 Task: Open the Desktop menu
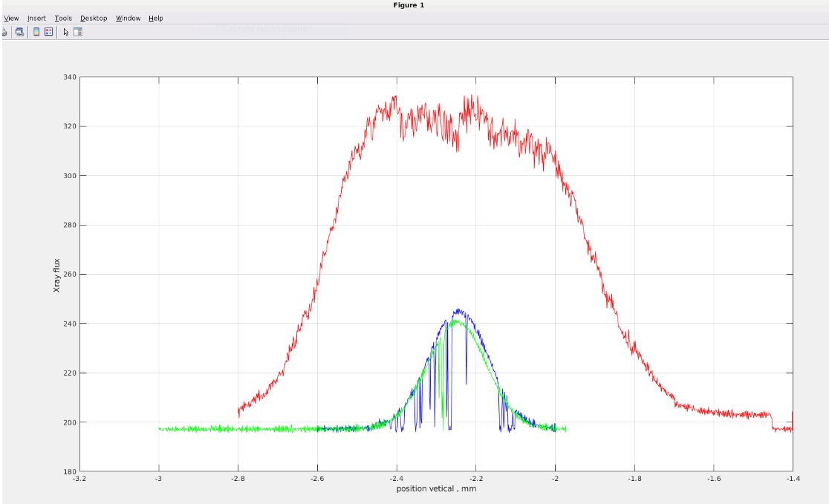pos(94,18)
